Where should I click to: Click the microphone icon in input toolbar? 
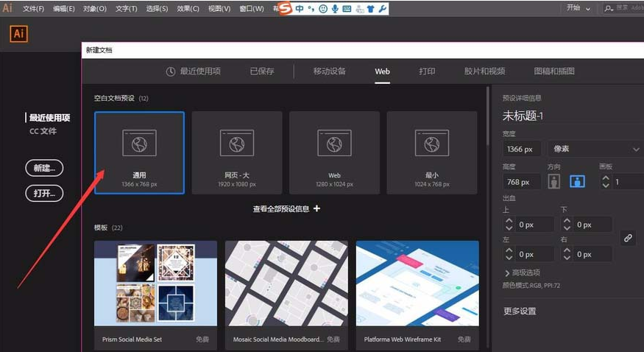tap(335, 9)
